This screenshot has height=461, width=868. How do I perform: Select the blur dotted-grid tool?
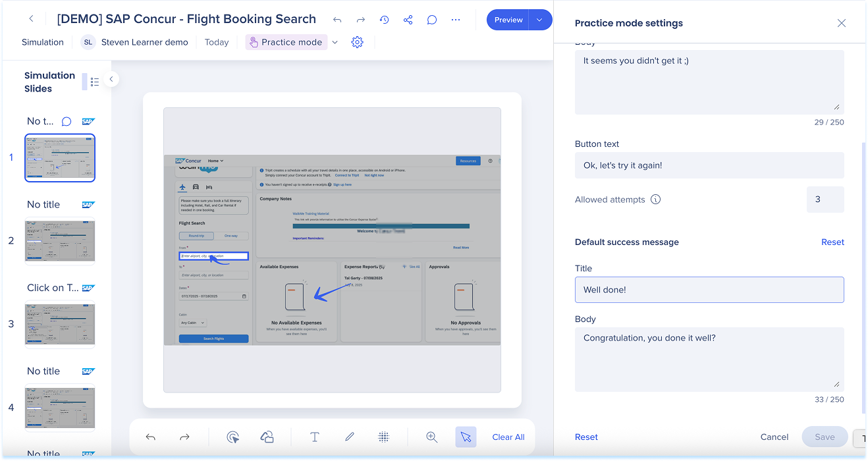[x=384, y=437]
